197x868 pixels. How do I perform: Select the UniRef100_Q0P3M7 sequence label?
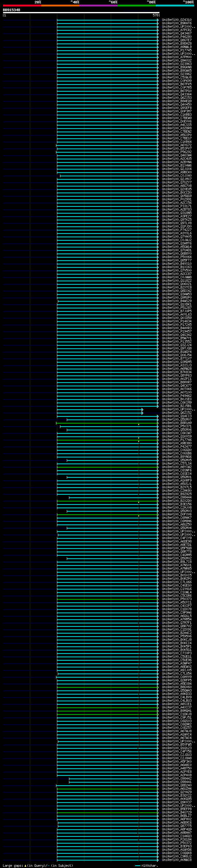click(177, 111)
